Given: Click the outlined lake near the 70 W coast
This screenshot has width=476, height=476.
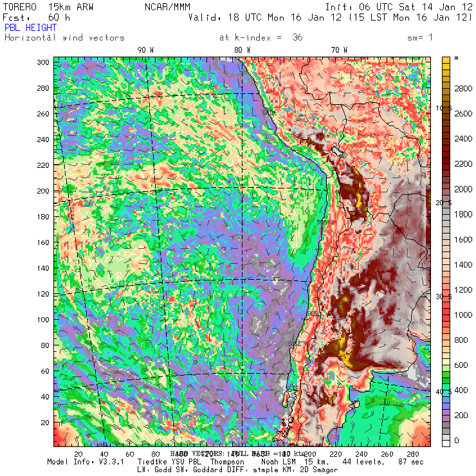Looking at the screenshot, I should [338, 152].
